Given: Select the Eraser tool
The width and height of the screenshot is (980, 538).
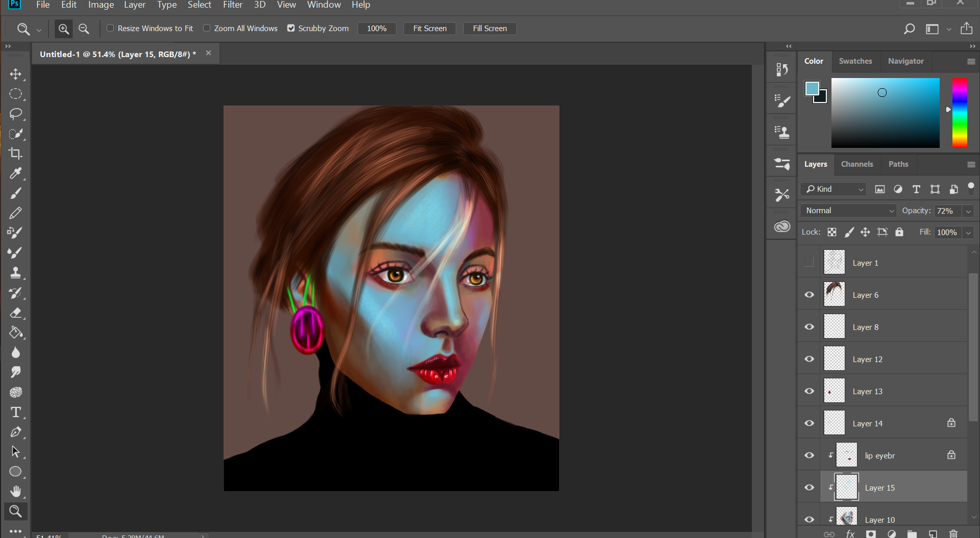Looking at the screenshot, I should [16, 313].
